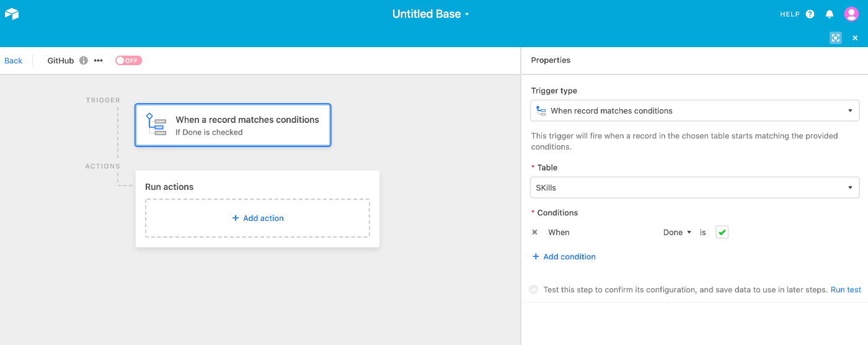Click the Airtable logo icon
This screenshot has width=868, height=345.
click(x=12, y=14)
